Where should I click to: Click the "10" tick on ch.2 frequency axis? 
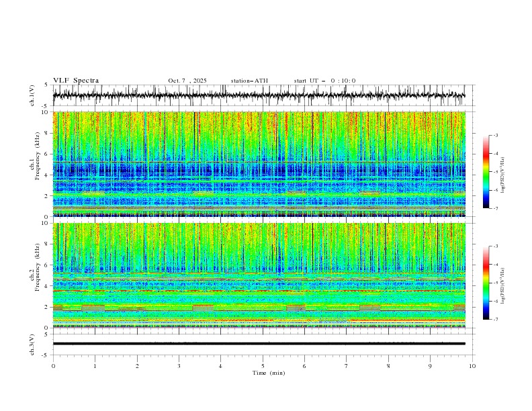pyautogui.click(x=45, y=223)
